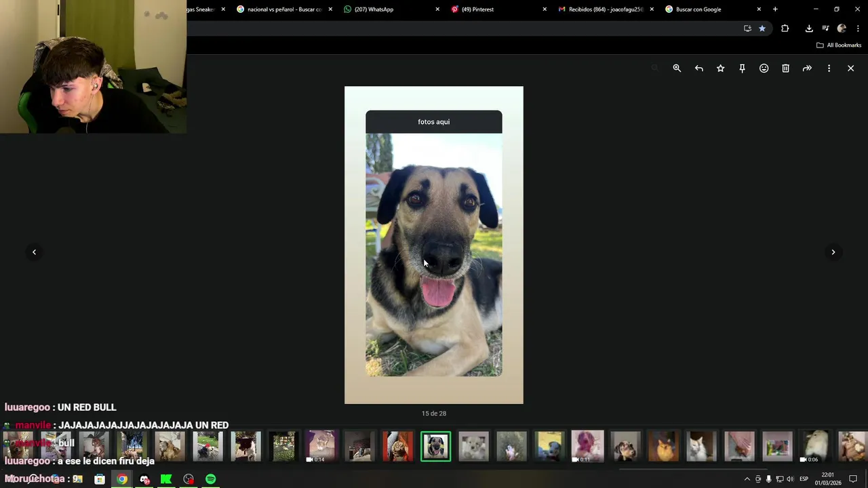Select the white cat thumbnail
868x488 pixels.
pos(701,447)
